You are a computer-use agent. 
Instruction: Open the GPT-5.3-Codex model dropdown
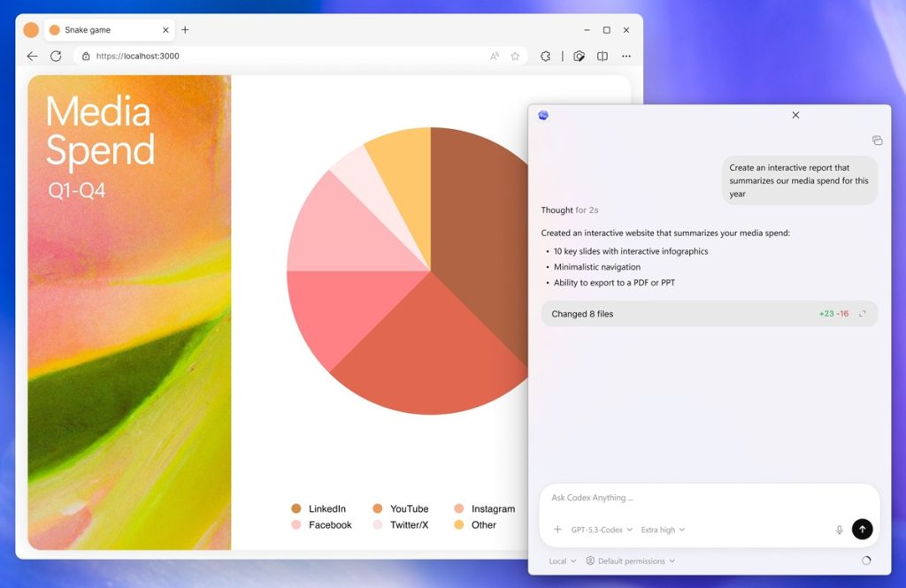point(602,530)
